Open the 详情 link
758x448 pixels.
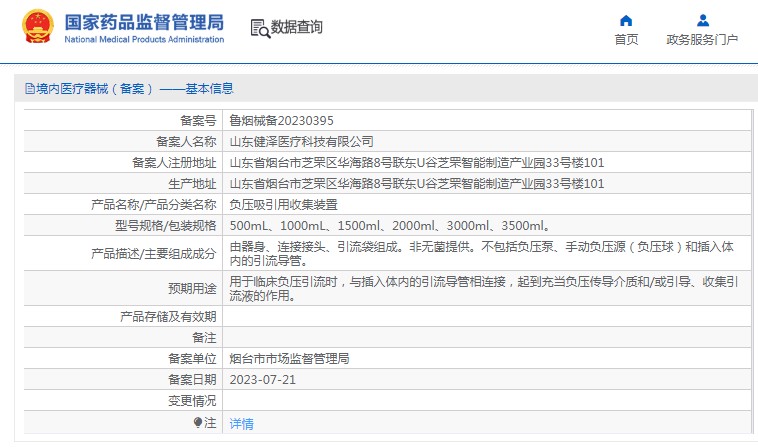pos(241,424)
